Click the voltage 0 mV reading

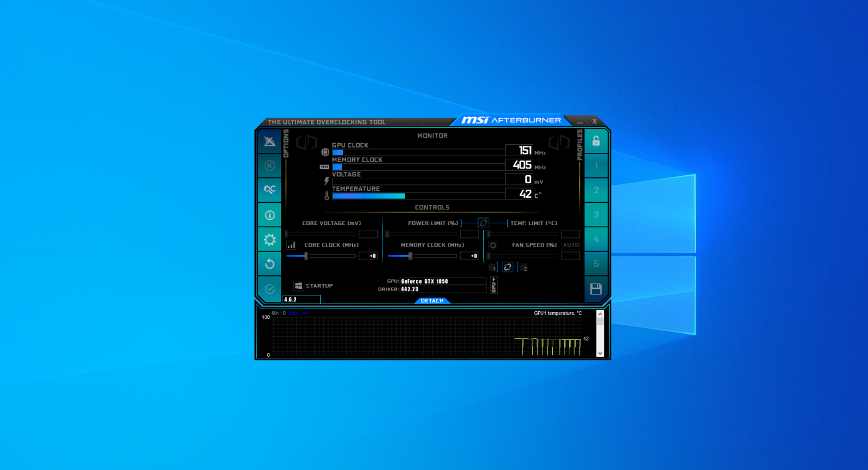[519, 179]
